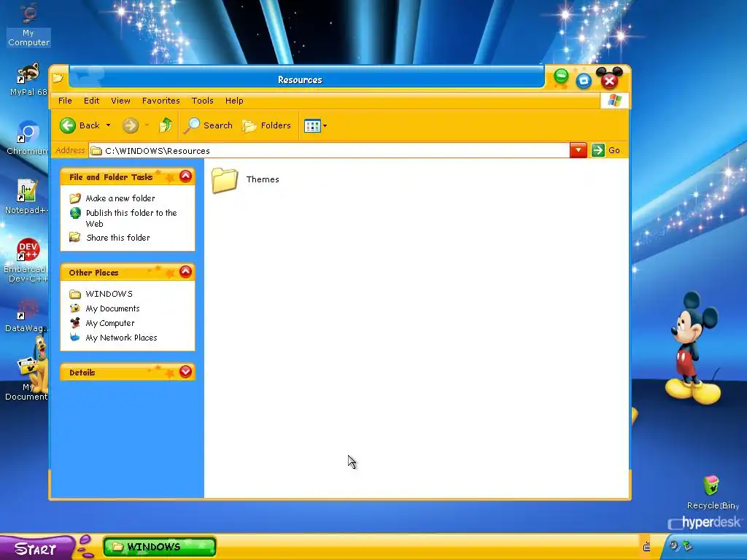The height and width of the screenshot is (560, 747).
Task: Open the Back history dropdown arrow
Action: click(x=108, y=125)
